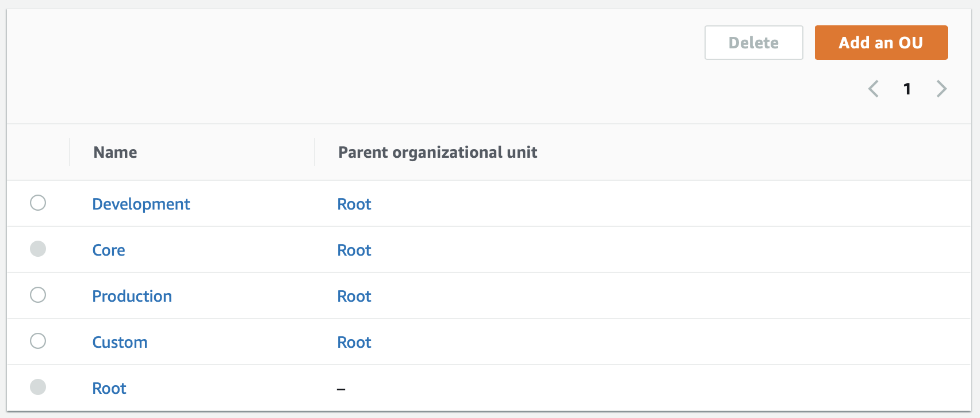Screen dimensions: 980x418
Task: Select the Custom OU radio button
Action: 38,341
